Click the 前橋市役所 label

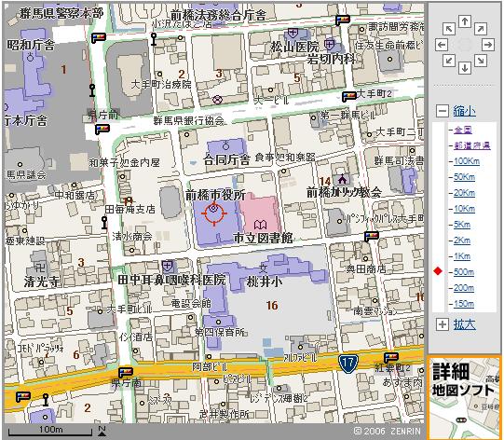pos(216,195)
